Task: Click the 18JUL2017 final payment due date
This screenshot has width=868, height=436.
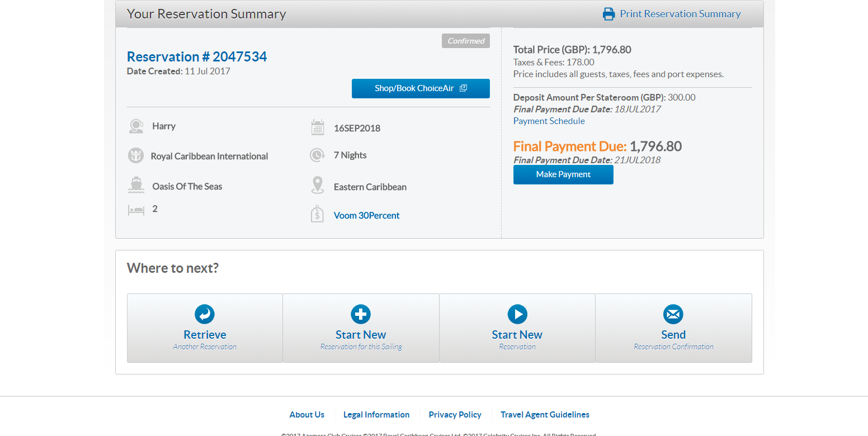Action: [638, 110]
